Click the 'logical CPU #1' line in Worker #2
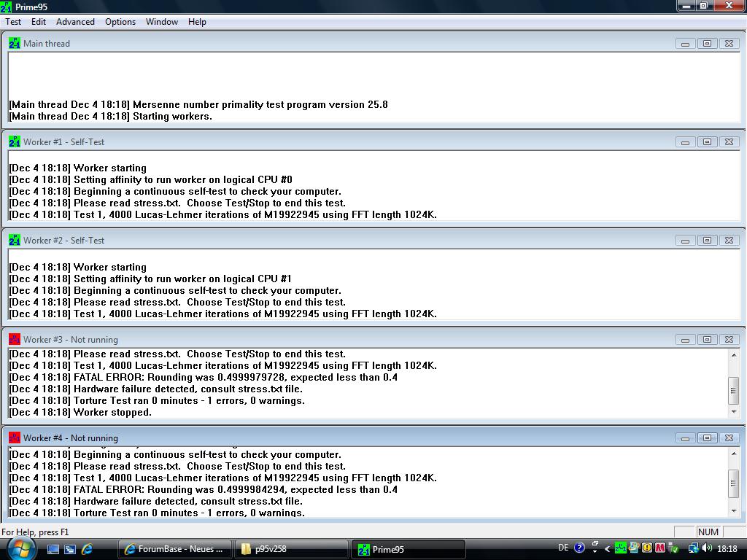747x560 pixels. pos(150,279)
